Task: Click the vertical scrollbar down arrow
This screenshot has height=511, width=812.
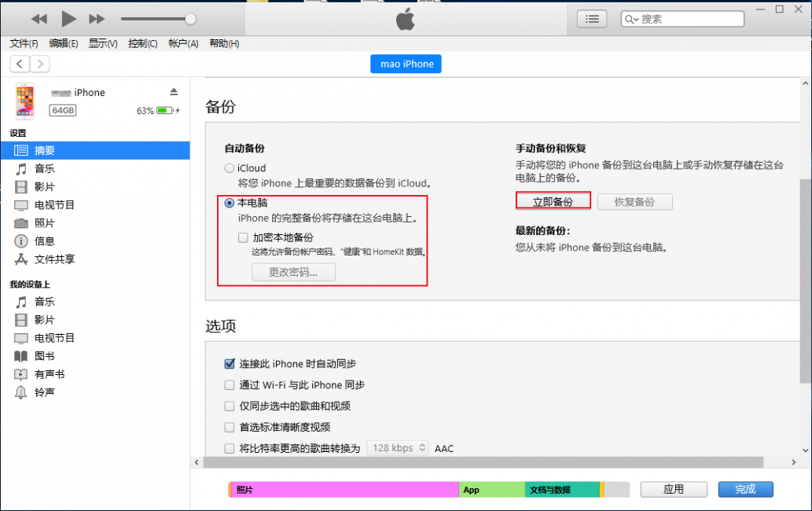Action: [x=805, y=450]
